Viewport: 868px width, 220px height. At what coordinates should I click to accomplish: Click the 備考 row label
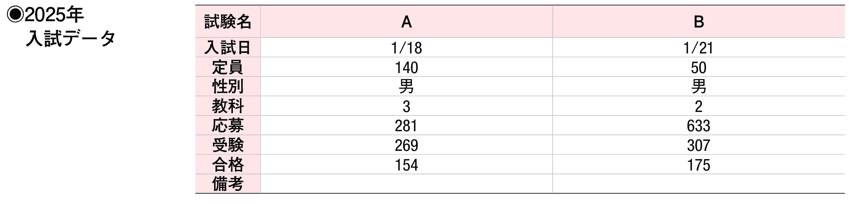tap(228, 184)
